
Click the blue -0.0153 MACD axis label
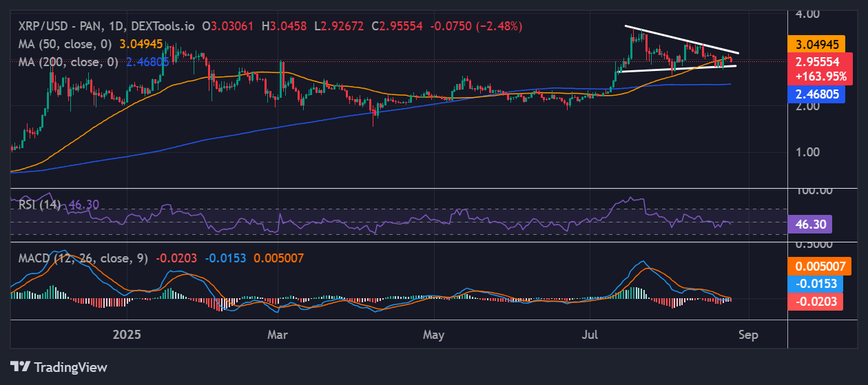click(815, 283)
